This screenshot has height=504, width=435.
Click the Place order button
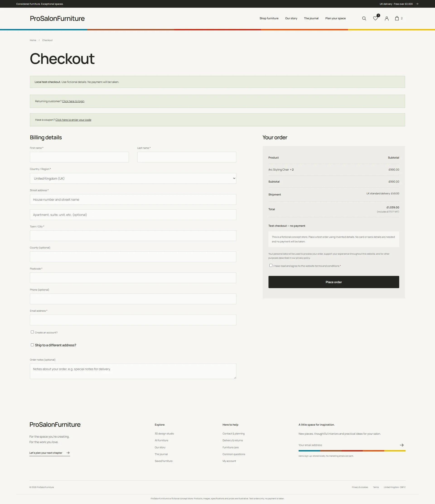333,282
